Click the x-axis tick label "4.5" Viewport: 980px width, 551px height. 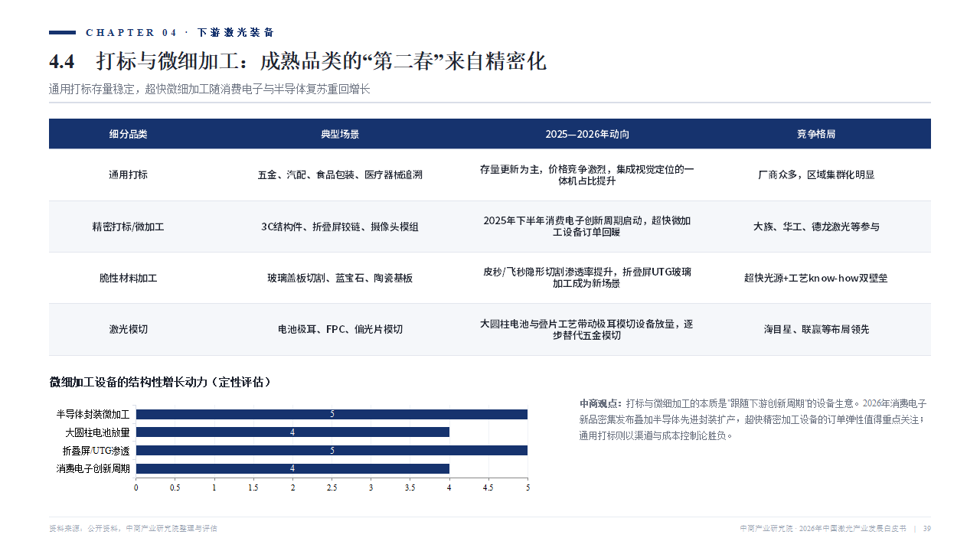tap(488, 487)
